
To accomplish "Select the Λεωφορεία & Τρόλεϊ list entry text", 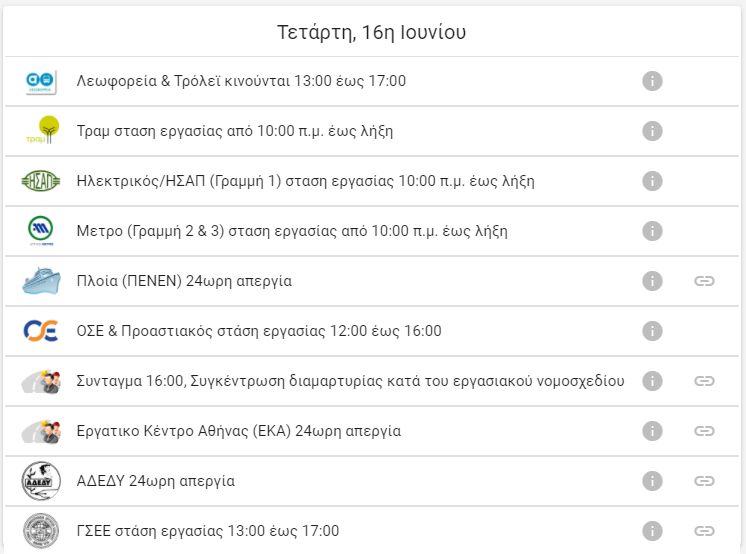I will (241, 81).
